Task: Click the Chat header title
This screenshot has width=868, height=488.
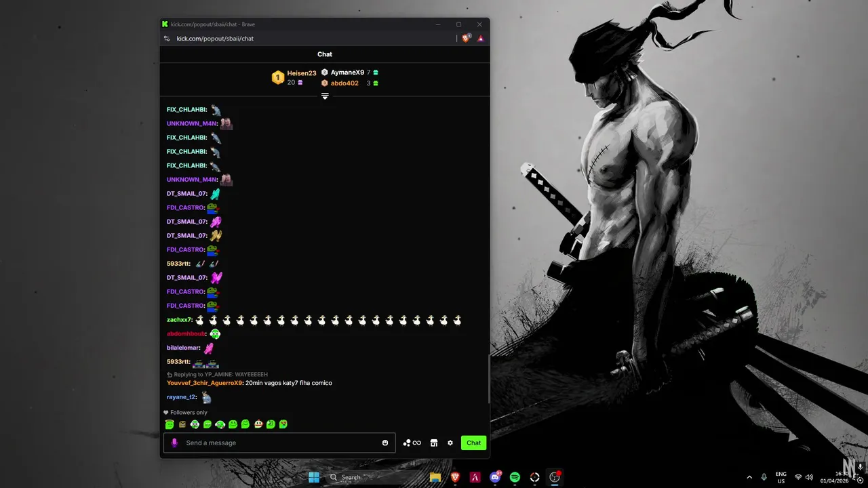Action: 325,54
